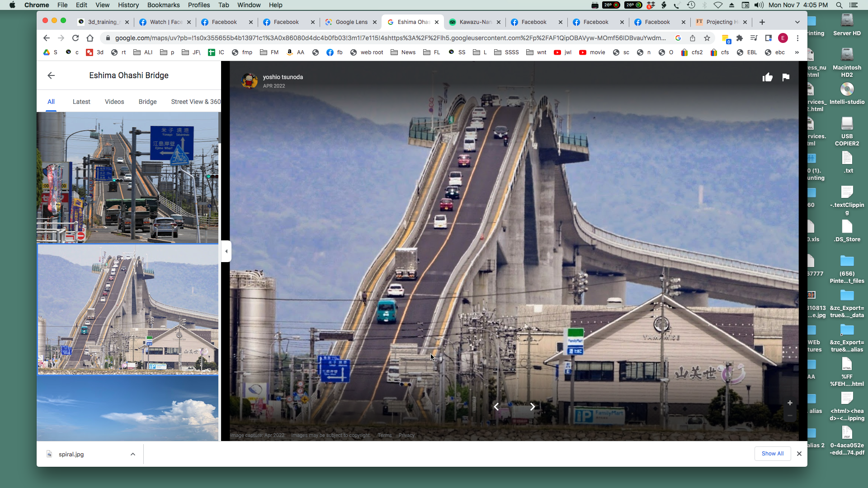This screenshot has width=868, height=488.
Task: Open the Terms link below photo
Action: pos(385,435)
